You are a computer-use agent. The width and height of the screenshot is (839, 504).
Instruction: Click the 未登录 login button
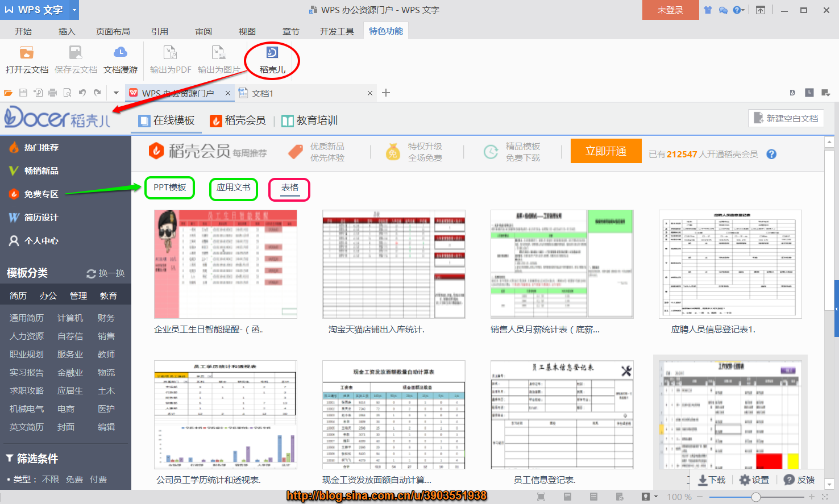[671, 10]
